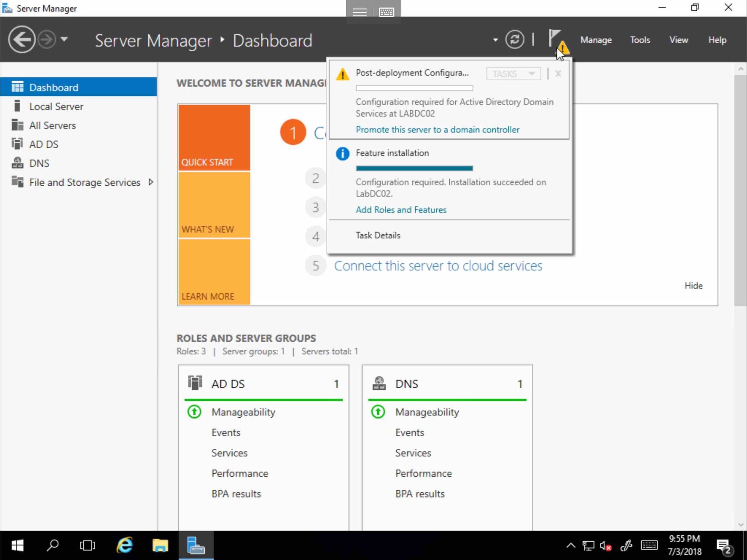This screenshot has height=560, width=747.
Task: Open the Windows Start menu
Action: (17, 545)
